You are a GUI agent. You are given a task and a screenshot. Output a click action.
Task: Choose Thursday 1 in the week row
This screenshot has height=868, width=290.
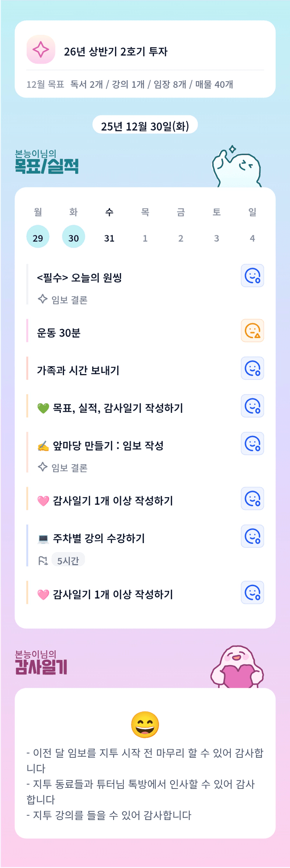145,238
